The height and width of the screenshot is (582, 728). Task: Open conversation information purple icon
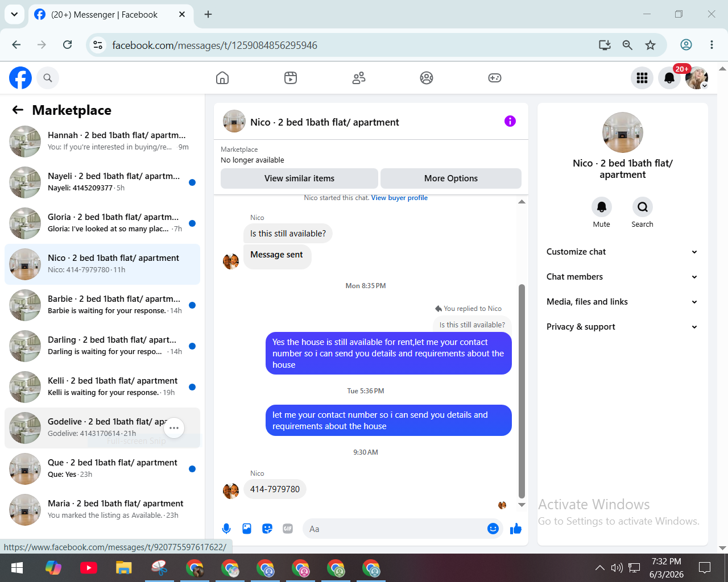tap(510, 121)
